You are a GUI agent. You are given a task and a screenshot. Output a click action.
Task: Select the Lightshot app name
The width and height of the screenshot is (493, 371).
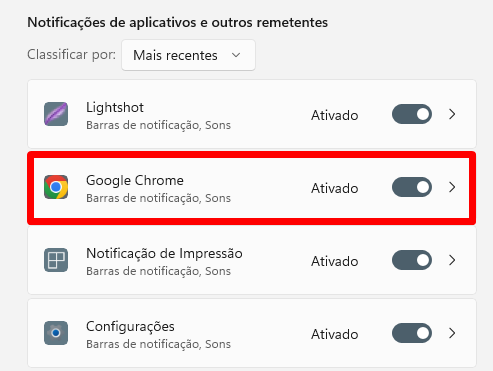pos(115,108)
